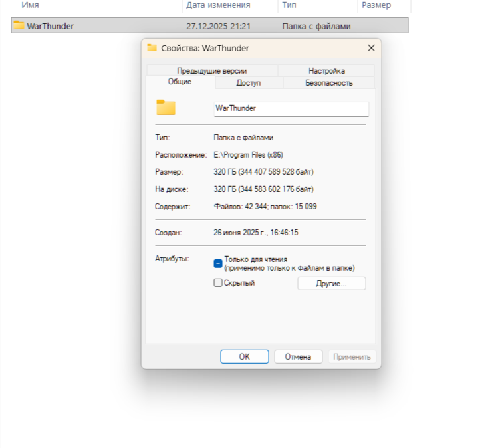
Task: Click the "Применить" button
Action: [352, 357]
